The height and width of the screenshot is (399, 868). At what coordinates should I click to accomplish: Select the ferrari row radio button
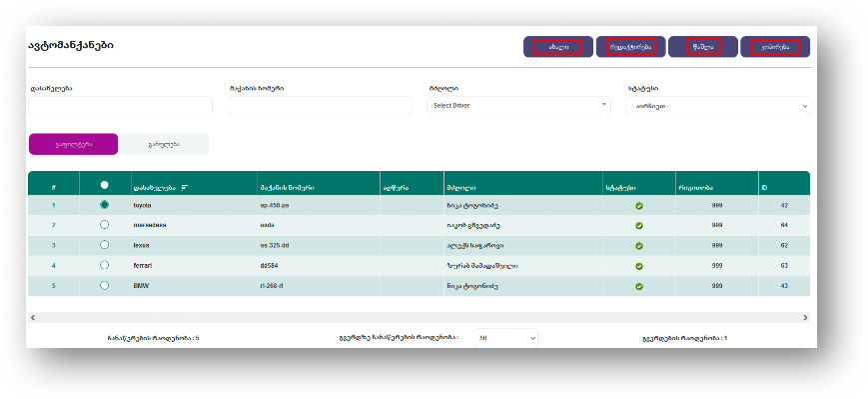click(x=104, y=265)
